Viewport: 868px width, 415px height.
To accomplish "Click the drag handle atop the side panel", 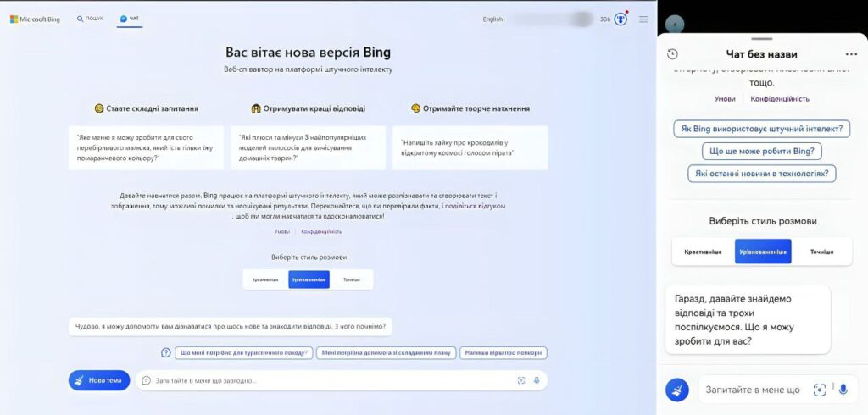I will [x=762, y=39].
